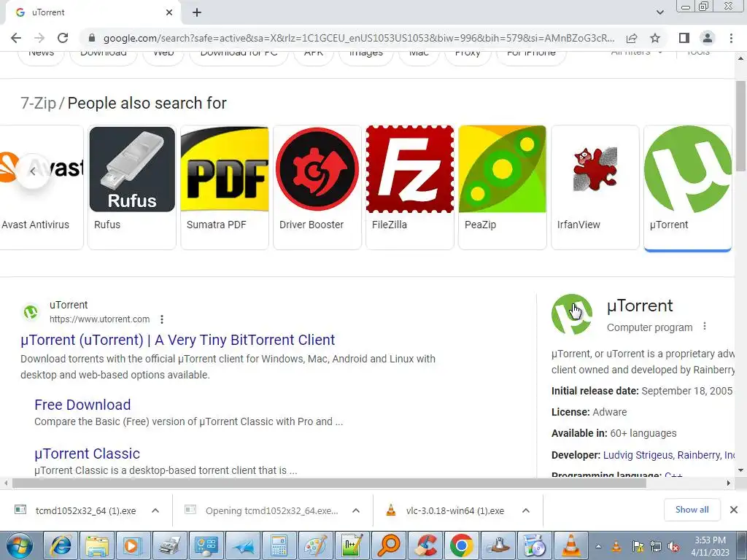Select the Driver Booster card
Image resolution: width=747 pixels, height=560 pixels.
click(317, 187)
